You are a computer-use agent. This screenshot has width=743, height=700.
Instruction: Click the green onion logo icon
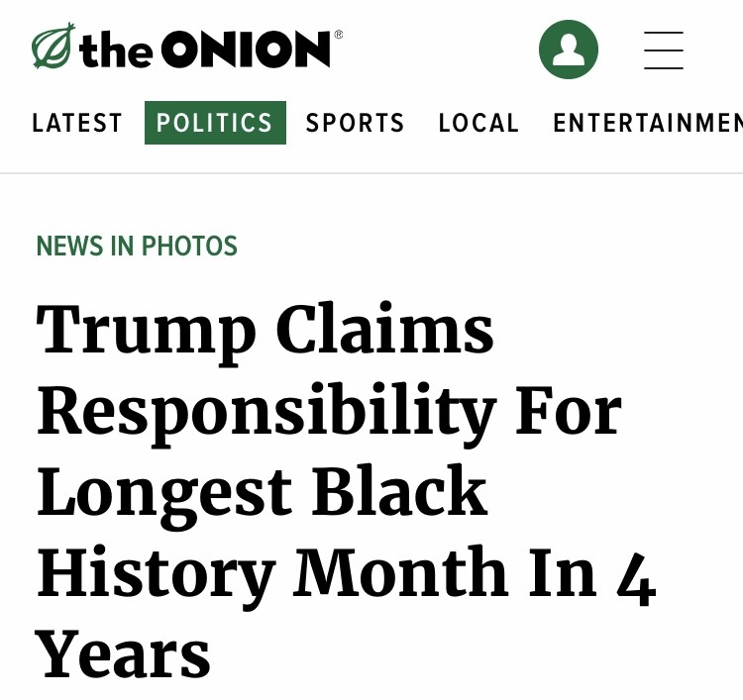pos(53,48)
